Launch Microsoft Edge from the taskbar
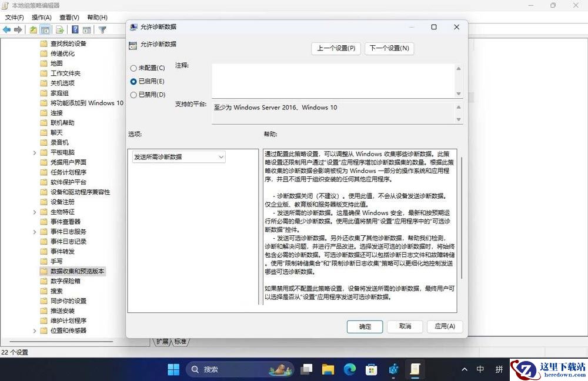The height and width of the screenshot is (381, 588). pos(349,369)
